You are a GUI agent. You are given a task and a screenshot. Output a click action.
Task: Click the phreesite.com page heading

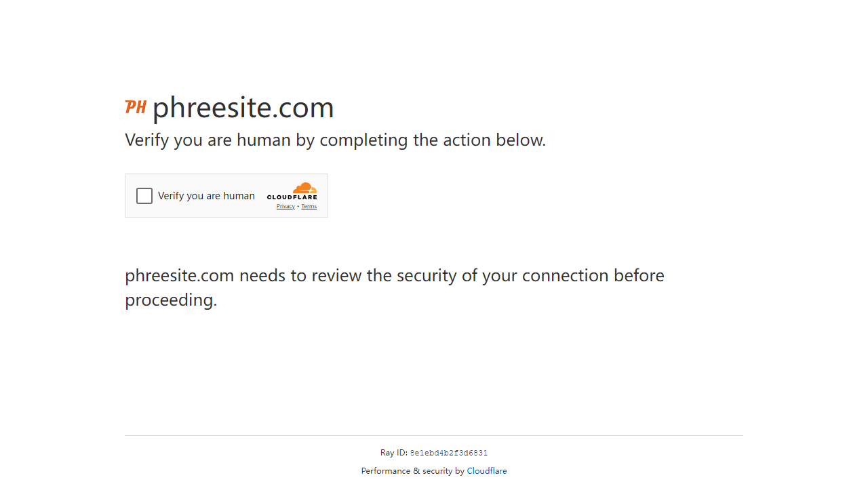coord(243,108)
